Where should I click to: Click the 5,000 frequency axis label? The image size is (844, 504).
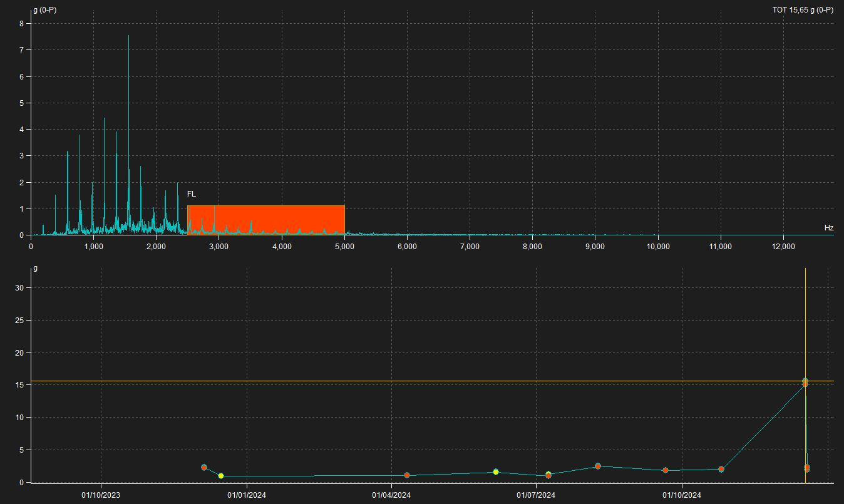[344, 247]
